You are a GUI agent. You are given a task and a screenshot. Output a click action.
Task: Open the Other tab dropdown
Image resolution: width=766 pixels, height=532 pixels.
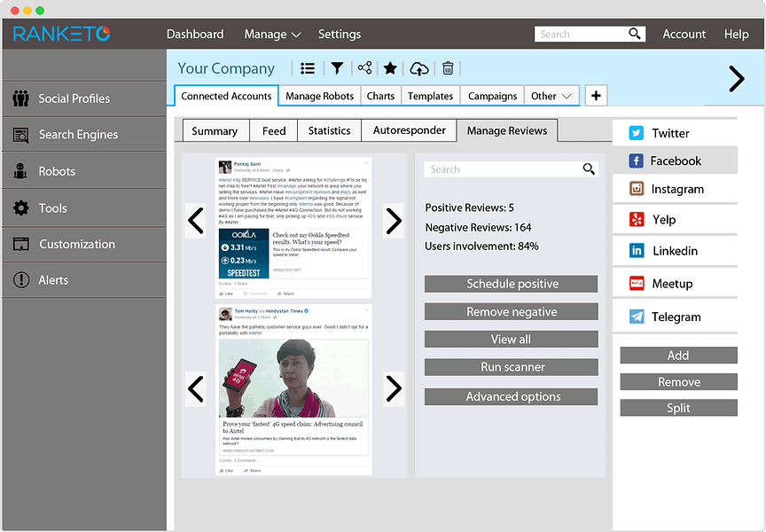pos(551,97)
